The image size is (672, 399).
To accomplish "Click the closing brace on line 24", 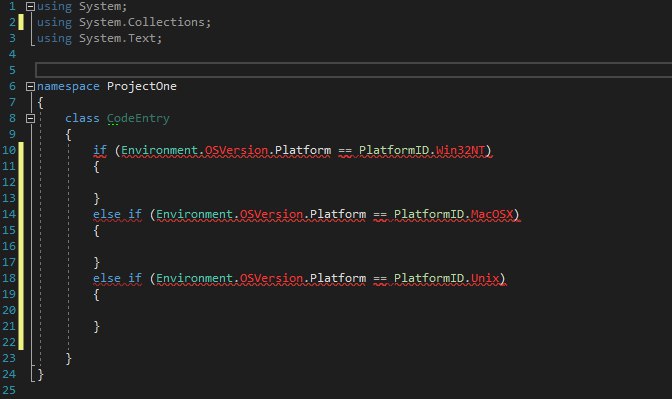I will pos(40,374).
